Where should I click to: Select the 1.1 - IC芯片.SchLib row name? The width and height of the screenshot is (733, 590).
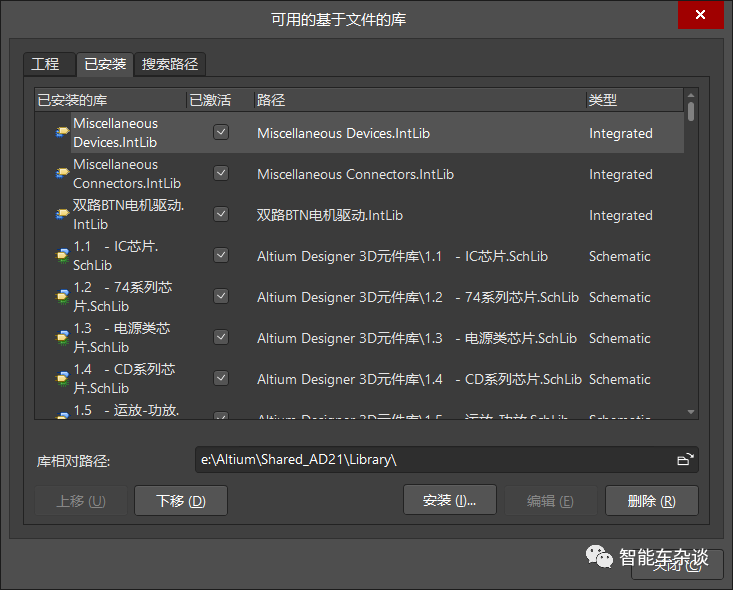(115, 256)
